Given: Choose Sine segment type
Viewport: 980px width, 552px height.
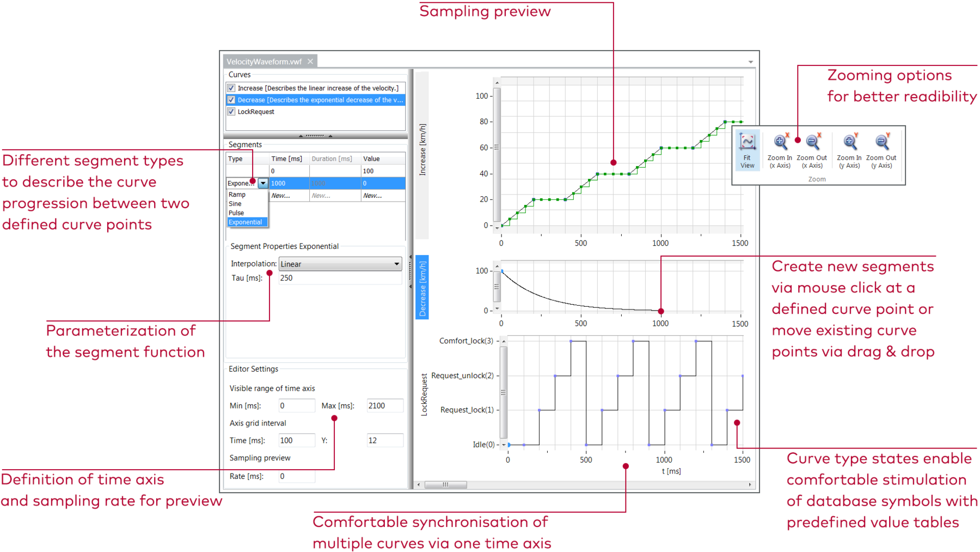Looking at the screenshot, I should (x=247, y=204).
